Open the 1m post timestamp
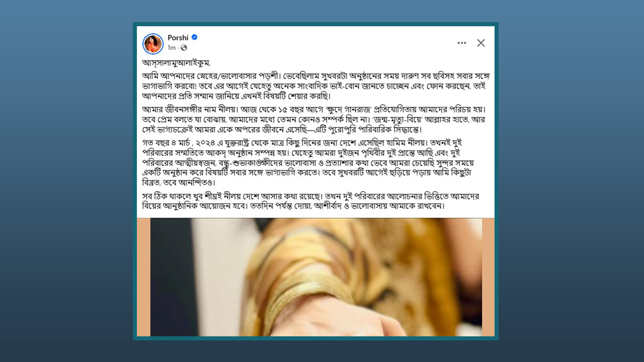 tap(172, 48)
